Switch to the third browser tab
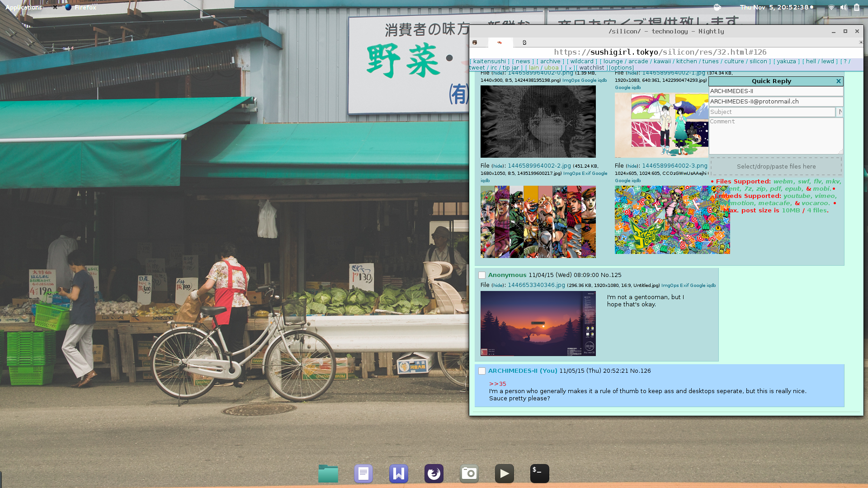Viewport: 868px width, 488px height. click(x=524, y=42)
